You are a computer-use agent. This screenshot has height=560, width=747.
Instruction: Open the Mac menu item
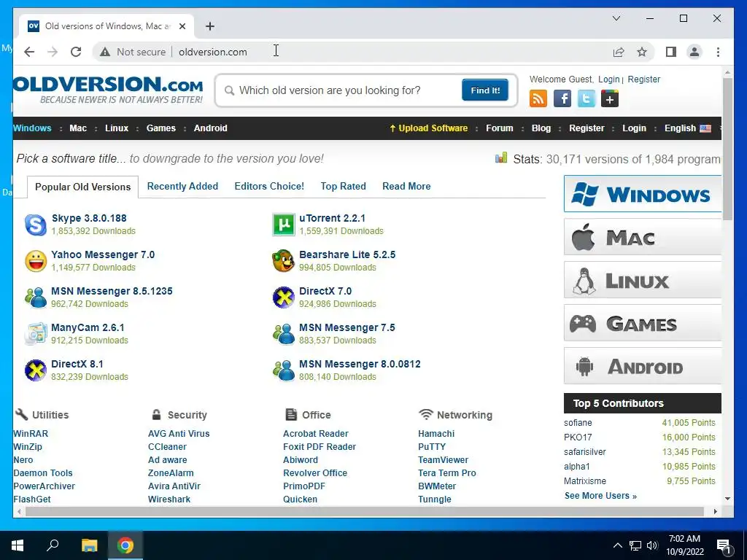78,128
